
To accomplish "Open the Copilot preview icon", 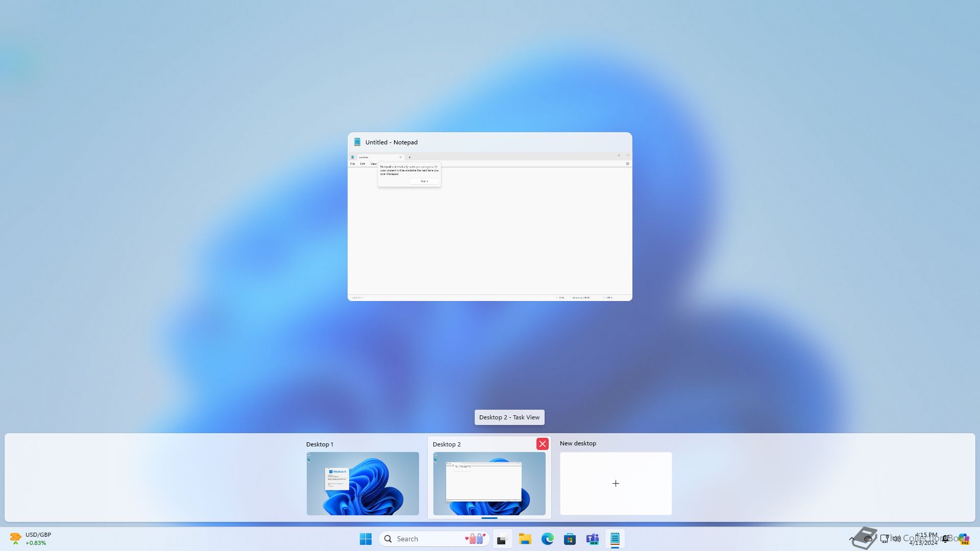I will click(x=964, y=539).
